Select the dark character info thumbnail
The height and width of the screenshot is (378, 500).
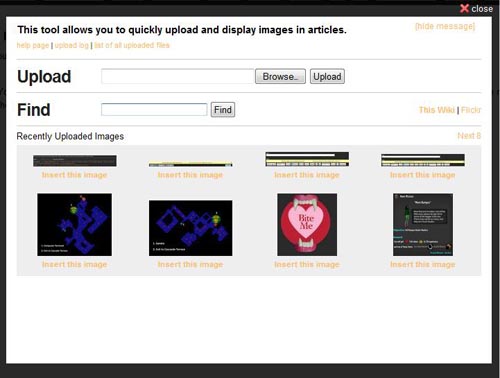point(423,225)
